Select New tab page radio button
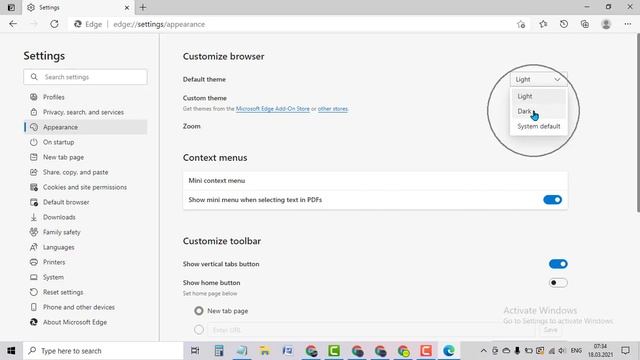Image resolution: width=640 pixels, height=360 pixels. tap(199, 311)
